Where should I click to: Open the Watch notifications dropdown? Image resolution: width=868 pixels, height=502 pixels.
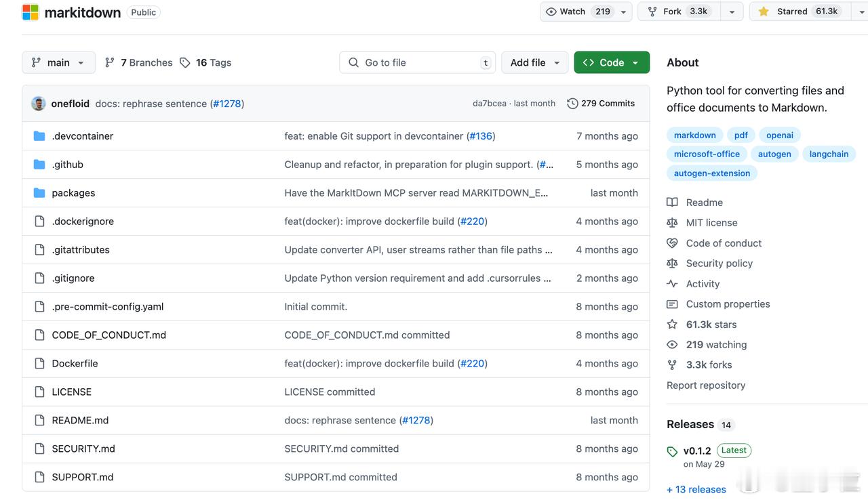coord(624,12)
